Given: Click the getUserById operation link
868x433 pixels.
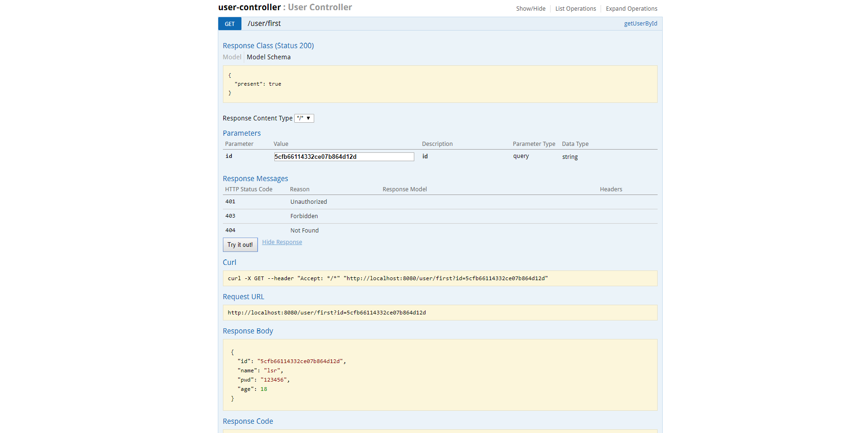Looking at the screenshot, I should (640, 24).
